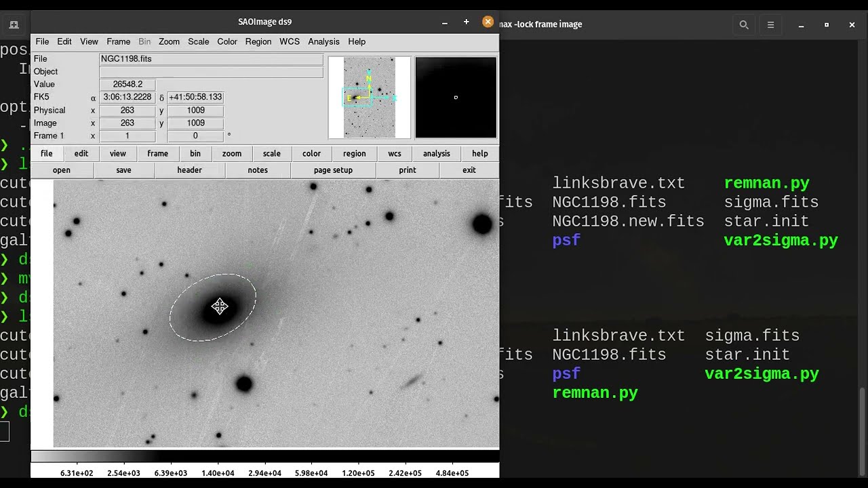This screenshot has height=488, width=868.
Task: Click the exit button
Action: pyautogui.click(x=469, y=170)
